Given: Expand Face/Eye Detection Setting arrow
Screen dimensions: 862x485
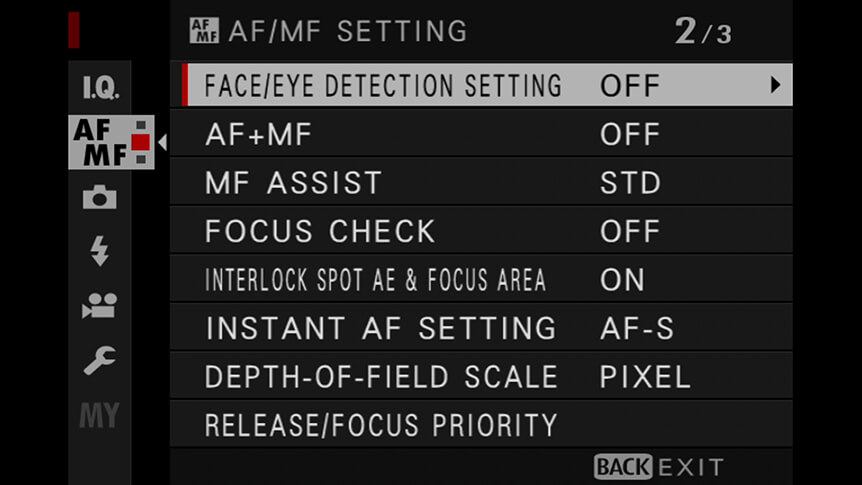Looking at the screenshot, I should pyautogui.click(x=775, y=85).
